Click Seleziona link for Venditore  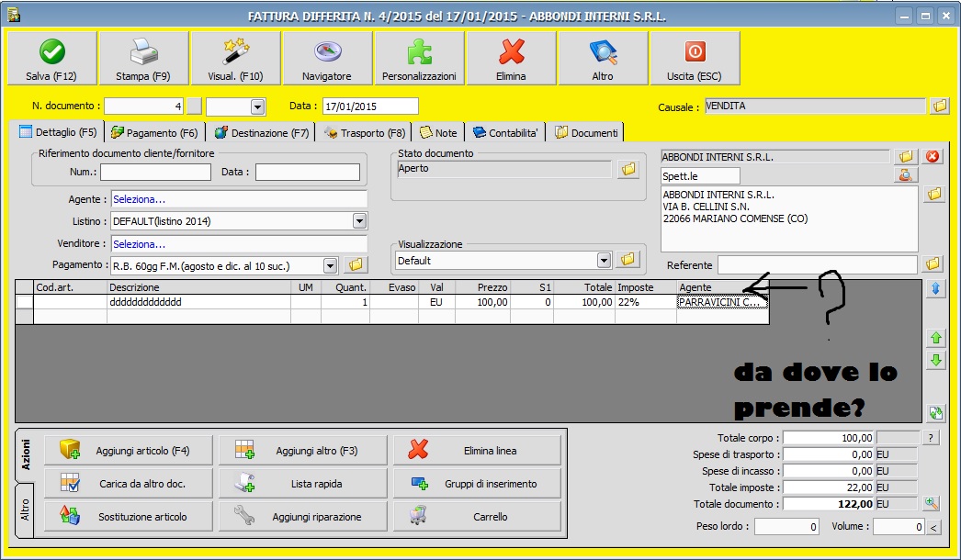click(139, 244)
